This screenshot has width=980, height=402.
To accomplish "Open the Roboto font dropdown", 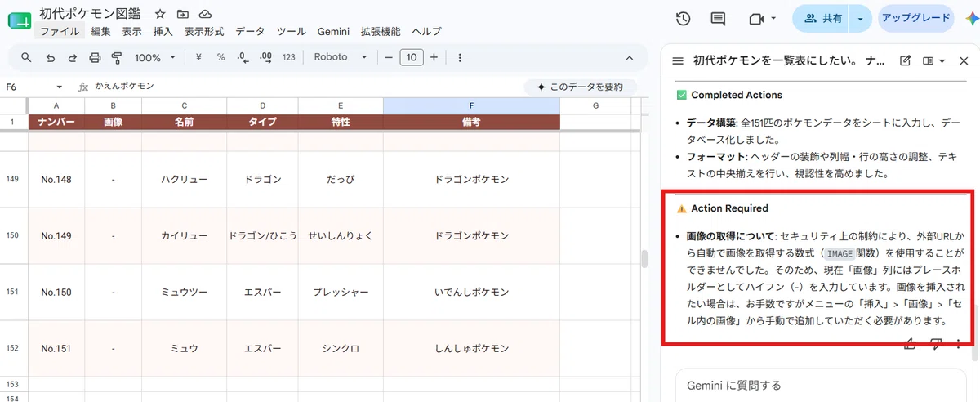I will coord(341,58).
